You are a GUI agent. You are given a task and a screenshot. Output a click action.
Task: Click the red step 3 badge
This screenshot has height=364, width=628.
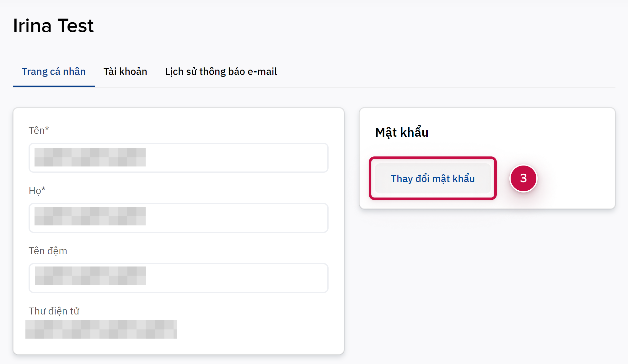(x=523, y=178)
